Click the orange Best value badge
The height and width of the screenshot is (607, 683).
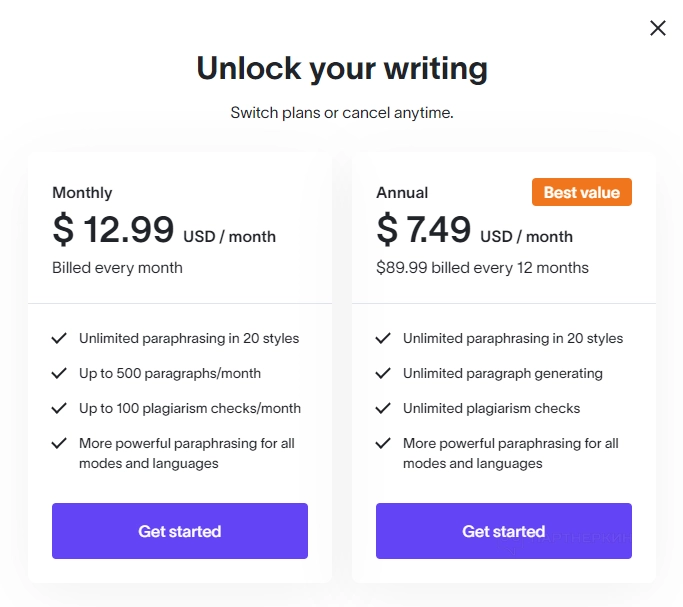581,192
